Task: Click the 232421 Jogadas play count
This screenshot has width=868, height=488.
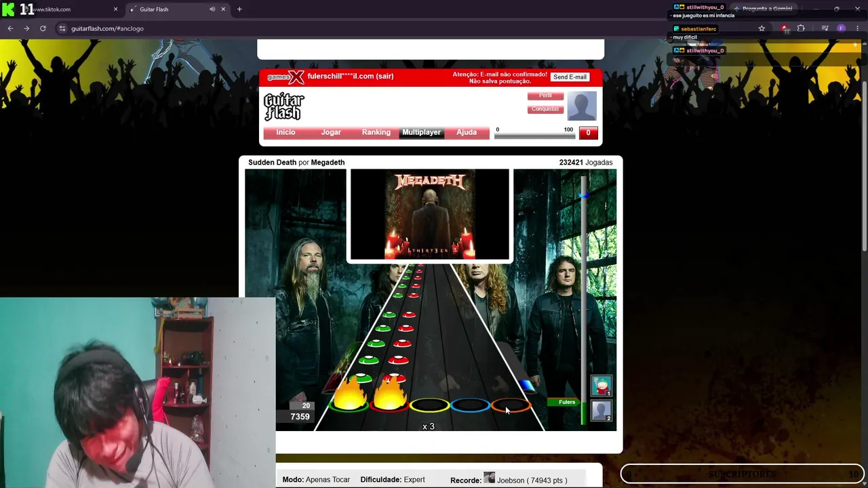Action: coord(586,163)
